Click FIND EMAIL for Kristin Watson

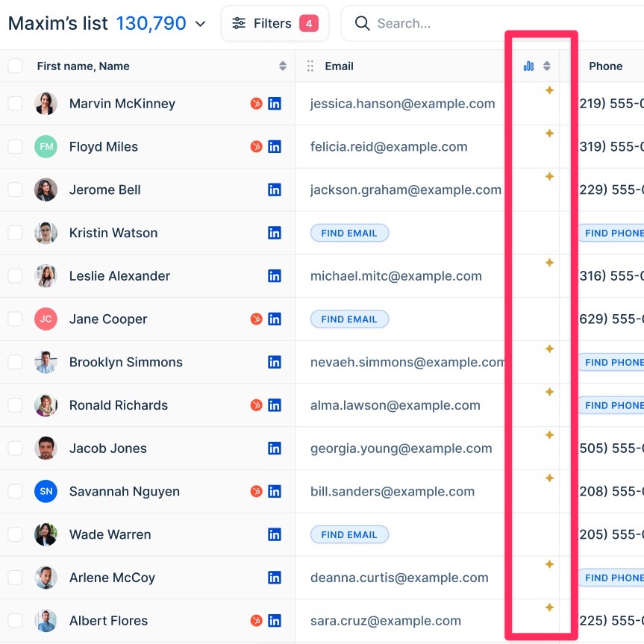click(349, 233)
